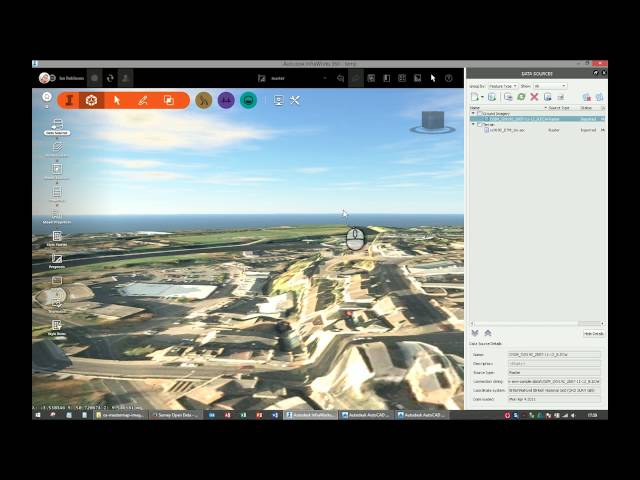The height and width of the screenshot is (480, 640).
Task: Open the Group by Feature Type dropdown
Action: click(x=503, y=86)
